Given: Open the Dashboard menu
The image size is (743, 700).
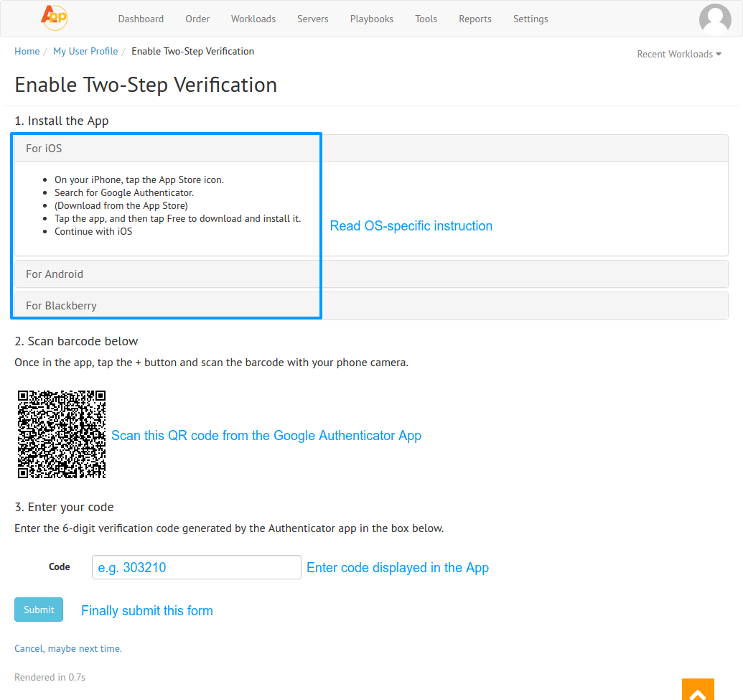Looking at the screenshot, I should (141, 19).
